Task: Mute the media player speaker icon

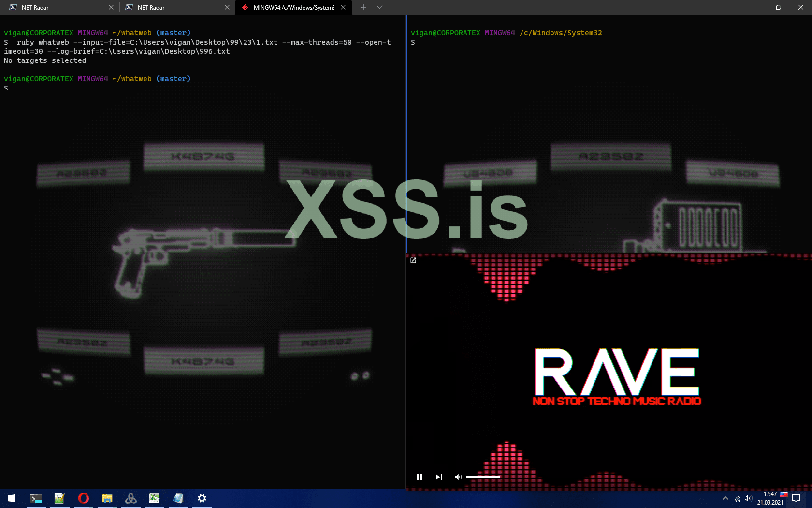Action: click(458, 477)
